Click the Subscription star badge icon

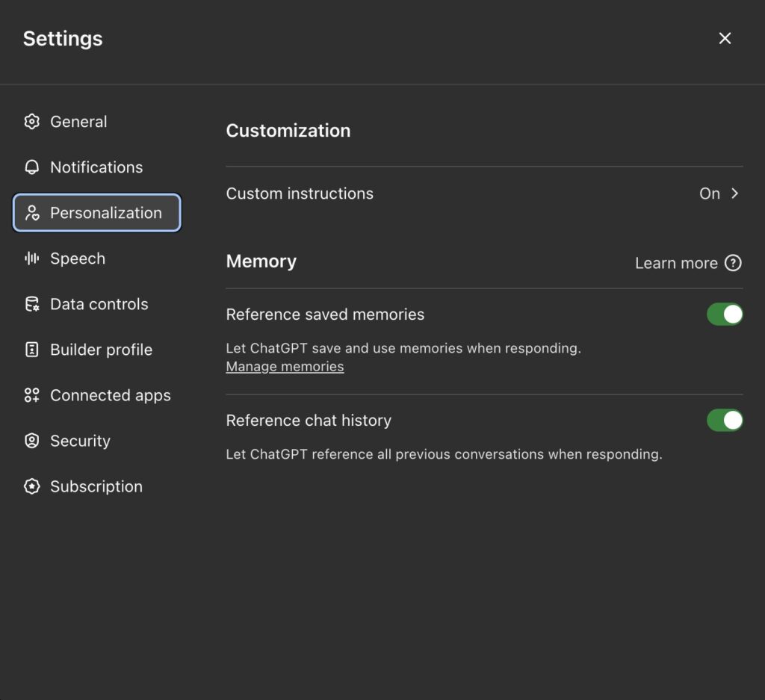(x=31, y=486)
